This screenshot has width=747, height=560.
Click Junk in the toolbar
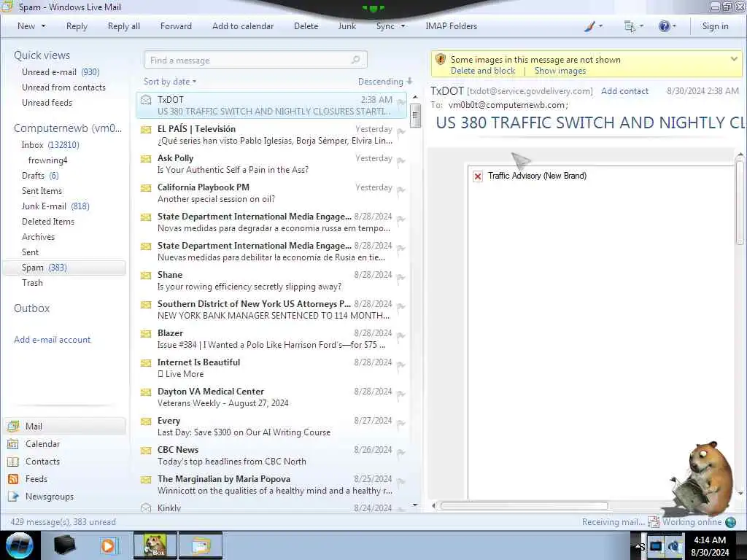347,26
